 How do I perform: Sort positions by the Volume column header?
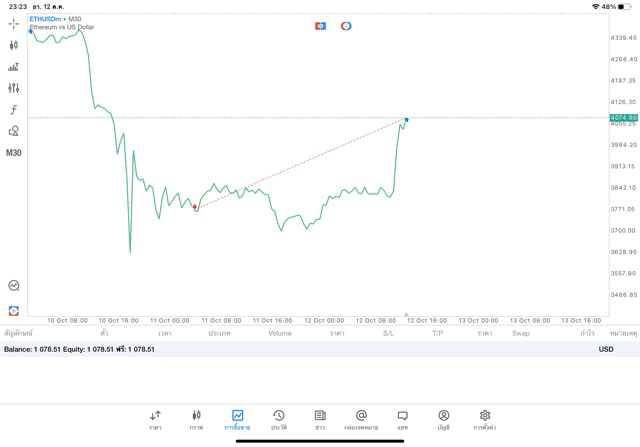click(x=280, y=333)
